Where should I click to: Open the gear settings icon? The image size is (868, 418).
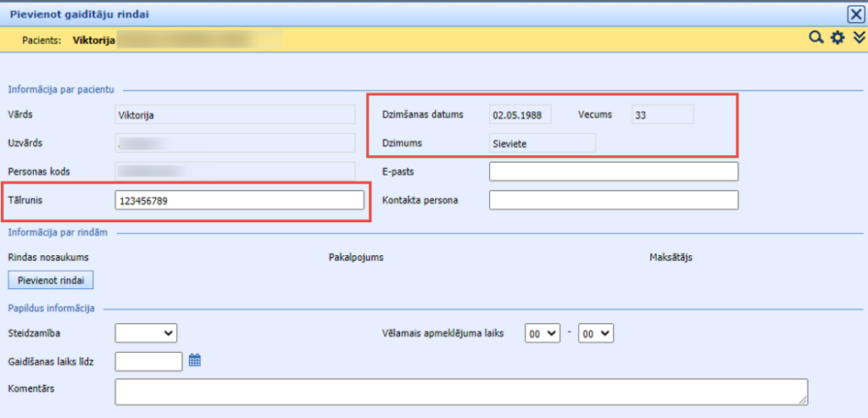coord(837,38)
